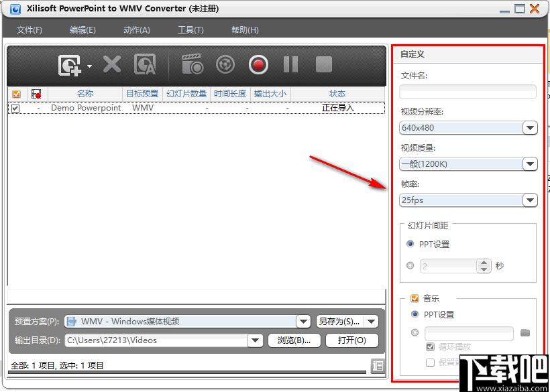Open the 帮助(H) menu

[245, 30]
